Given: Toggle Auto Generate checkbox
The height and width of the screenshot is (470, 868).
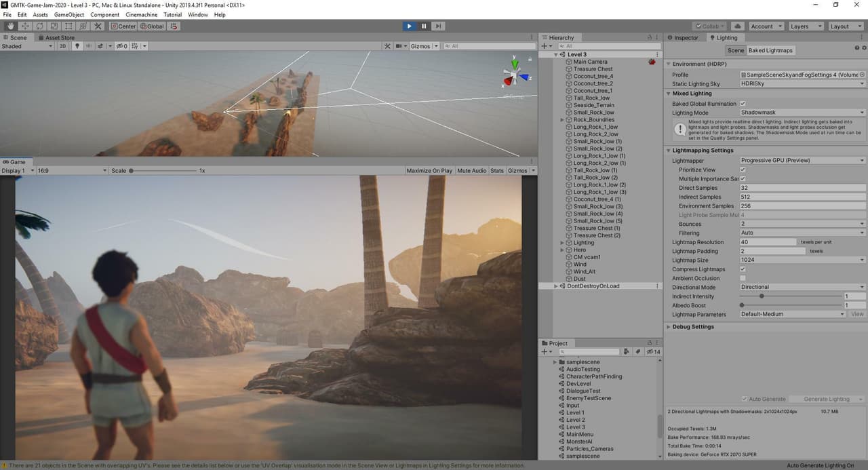Looking at the screenshot, I should [x=745, y=399].
